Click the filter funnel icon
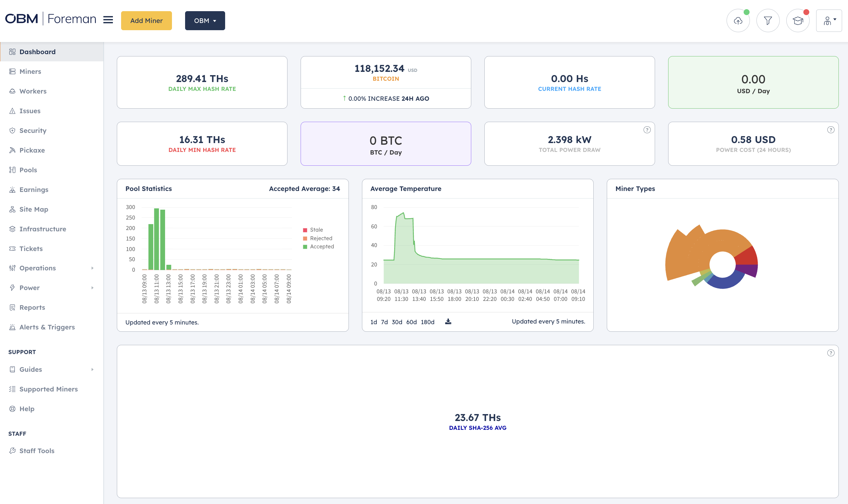The width and height of the screenshot is (848, 504). pos(768,21)
